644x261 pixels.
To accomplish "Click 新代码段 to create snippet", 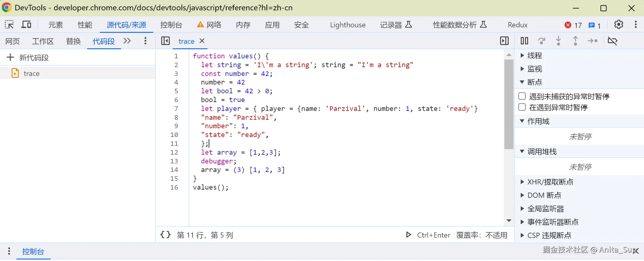I will (34, 57).
